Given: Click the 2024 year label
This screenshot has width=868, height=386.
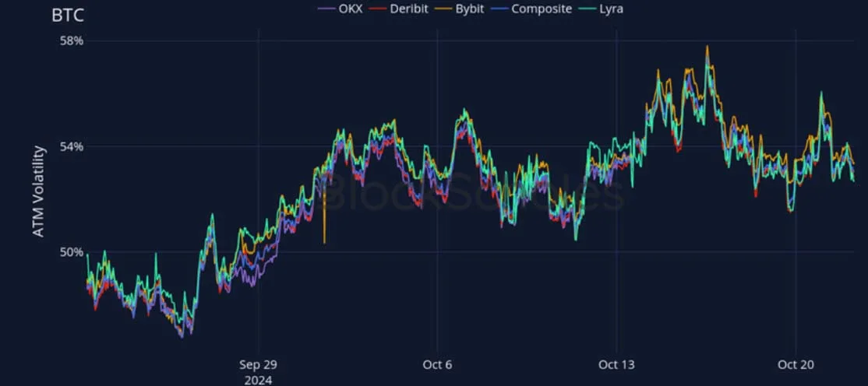Looking at the screenshot, I should click(x=258, y=381).
